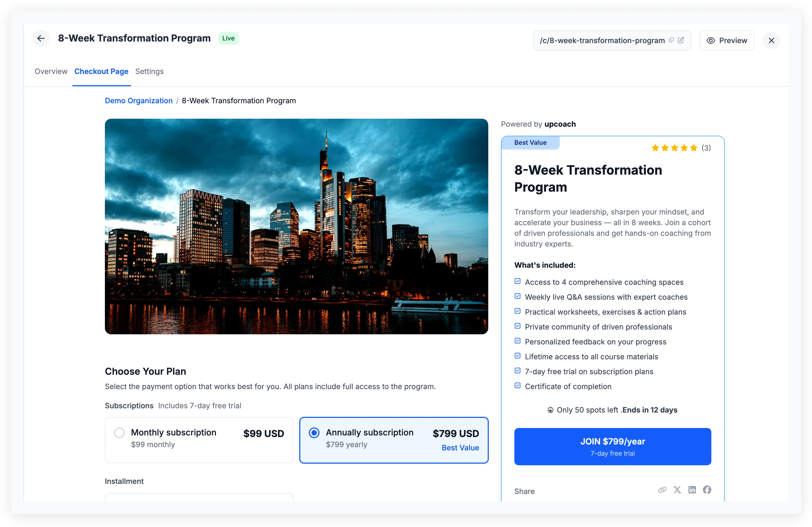Click the back arrow next to program title
This screenshot has height=527, width=812.
[x=41, y=38]
